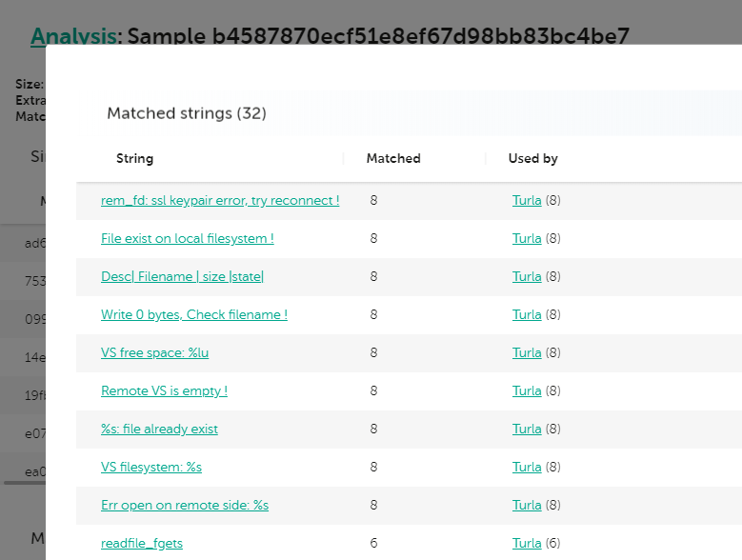The height and width of the screenshot is (560, 742).
Task: Open 'Desc| Filename | size |state|' string
Action: 182,277
